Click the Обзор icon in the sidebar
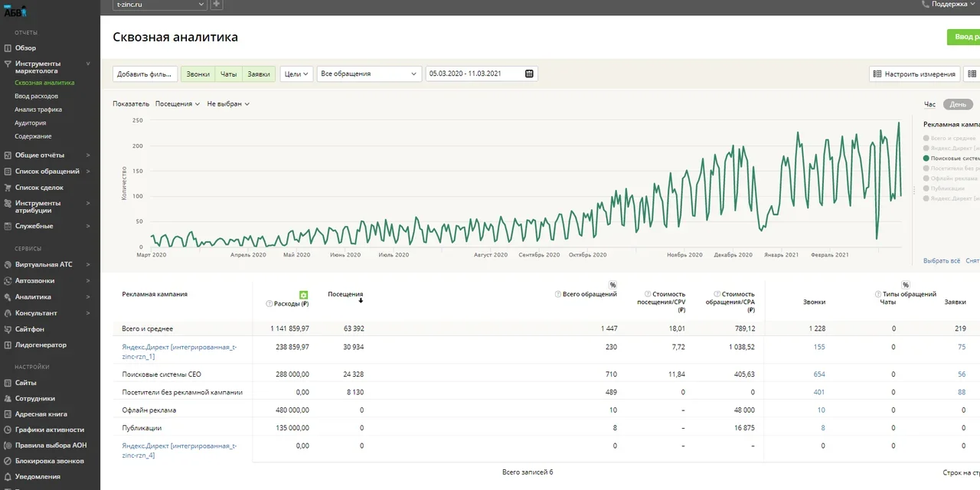Viewport: 980px width, 490px height. 8,47
